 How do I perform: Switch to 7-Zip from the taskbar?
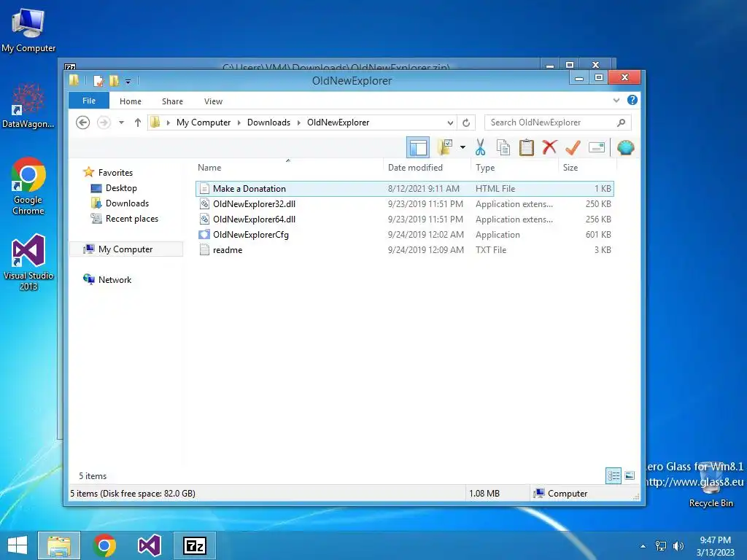pyautogui.click(x=195, y=545)
